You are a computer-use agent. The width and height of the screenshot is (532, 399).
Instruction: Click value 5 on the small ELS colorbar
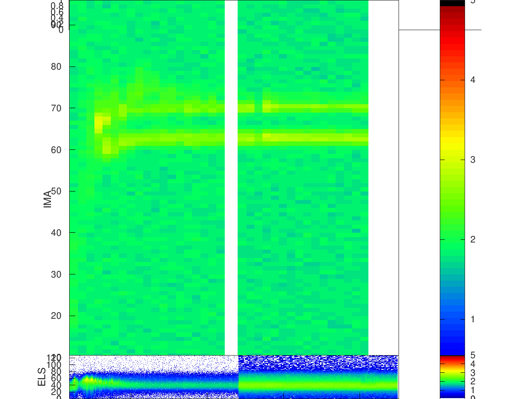pos(473,355)
